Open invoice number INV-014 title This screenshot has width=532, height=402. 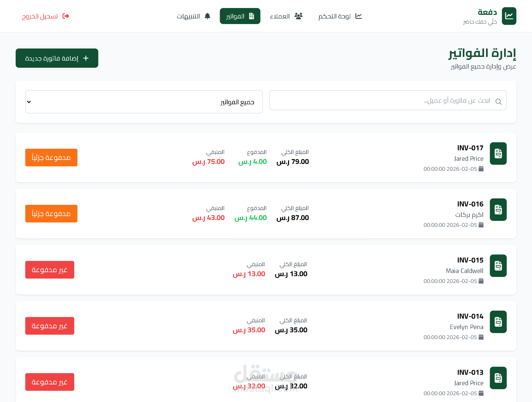click(470, 316)
